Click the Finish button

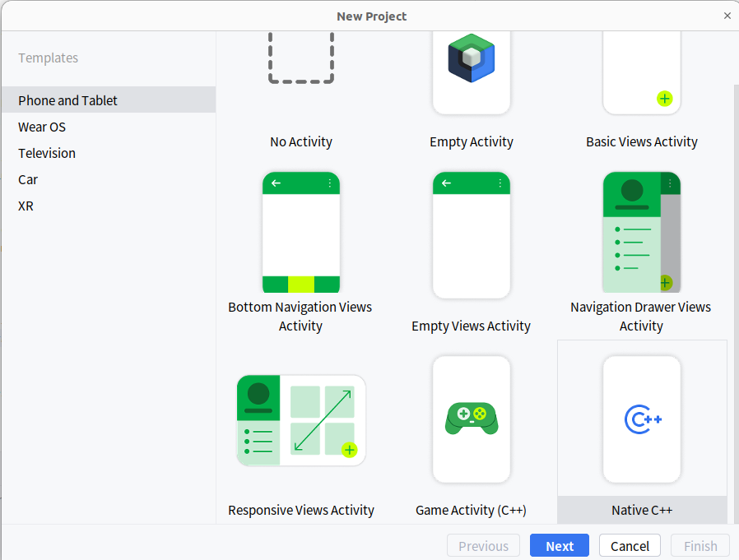tap(700, 545)
